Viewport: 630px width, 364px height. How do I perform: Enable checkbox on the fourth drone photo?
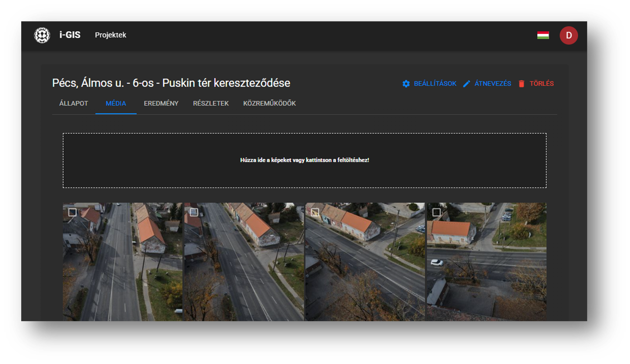tap(436, 212)
